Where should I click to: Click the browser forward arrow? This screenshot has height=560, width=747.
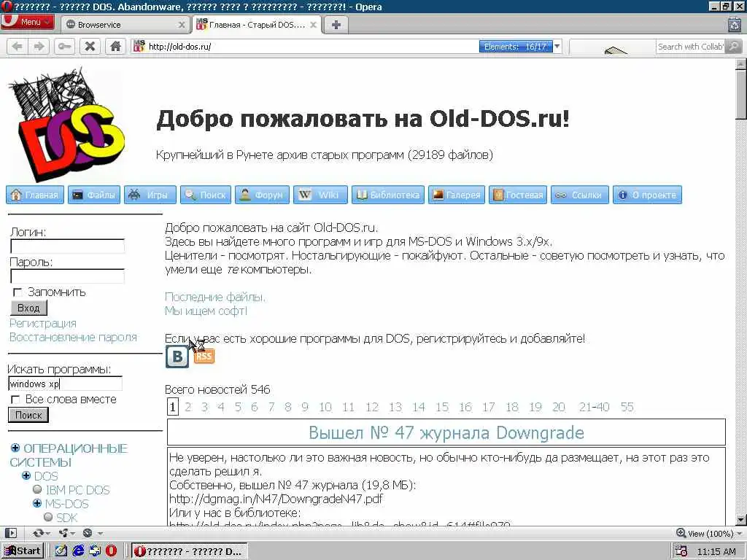[x=39, y=46]
